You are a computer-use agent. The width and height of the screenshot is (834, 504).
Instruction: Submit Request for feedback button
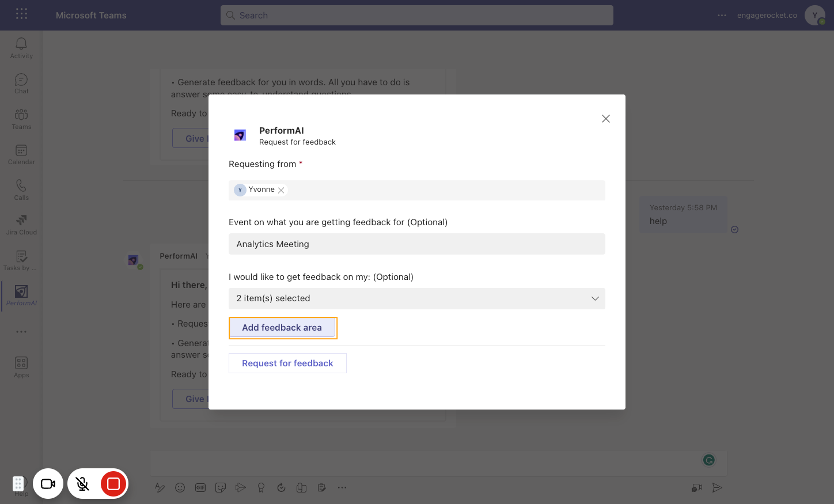point(287,363)
